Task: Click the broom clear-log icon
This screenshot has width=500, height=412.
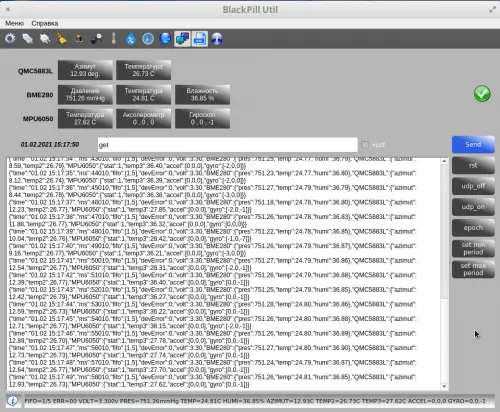Action: (x=62, y=39)
